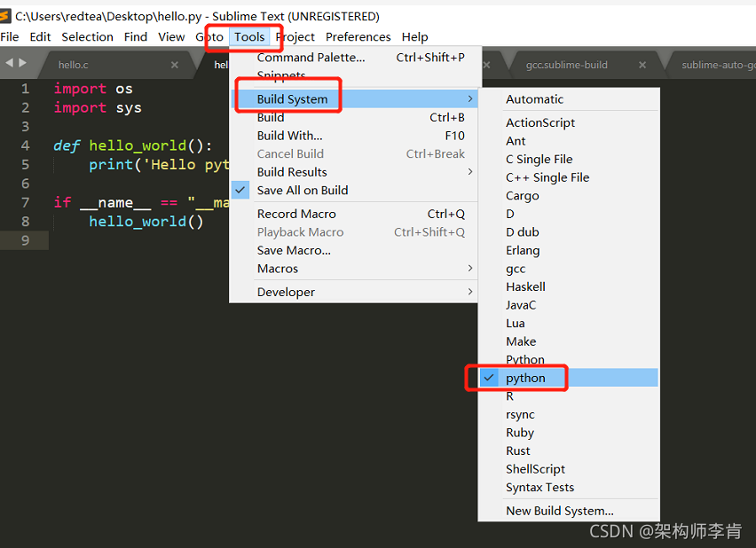The width and height of the screenshot is (756, 548).
Task: Start Record Macro
Action: point(355,214)
